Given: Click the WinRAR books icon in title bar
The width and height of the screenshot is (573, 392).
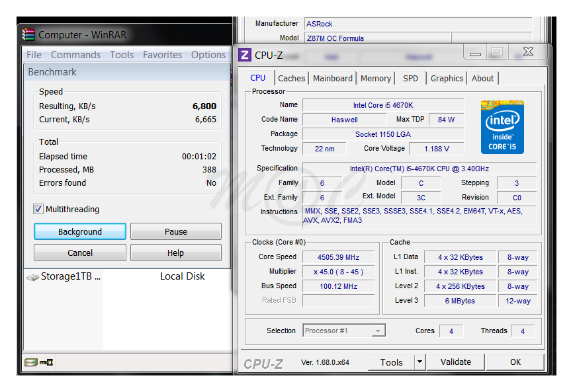Looking at the screenshot, I should click(28, 35).
